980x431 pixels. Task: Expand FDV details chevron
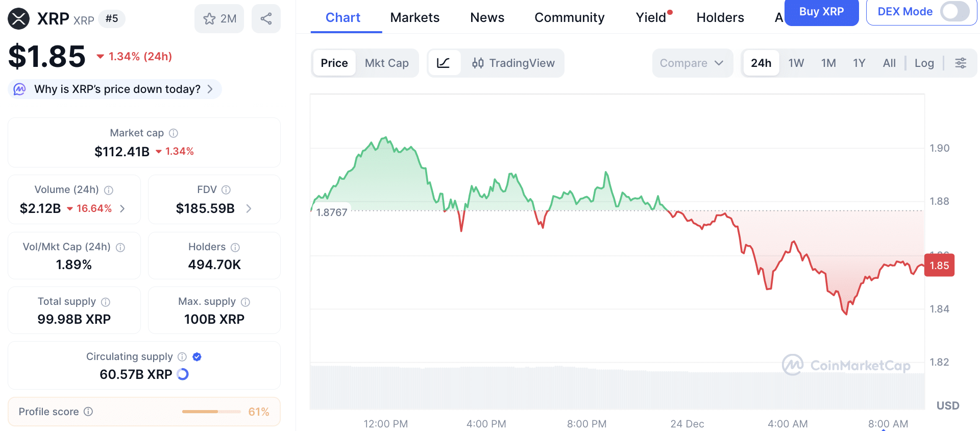[x=249, y=208]
